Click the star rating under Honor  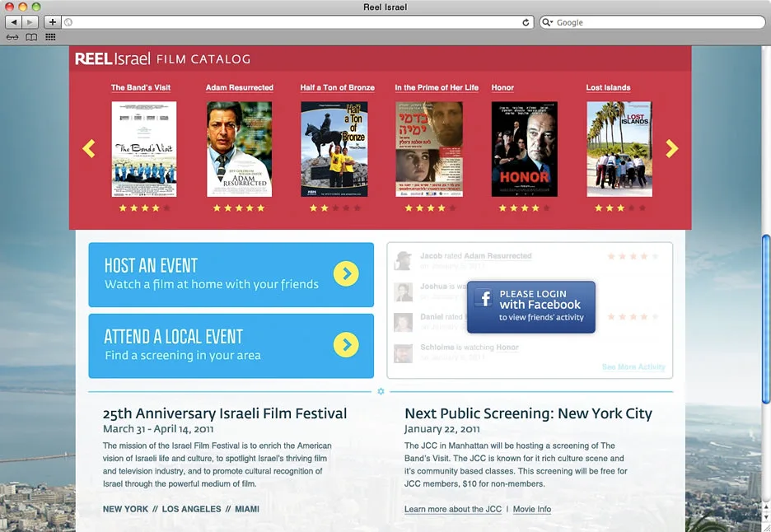coord(524,208)
